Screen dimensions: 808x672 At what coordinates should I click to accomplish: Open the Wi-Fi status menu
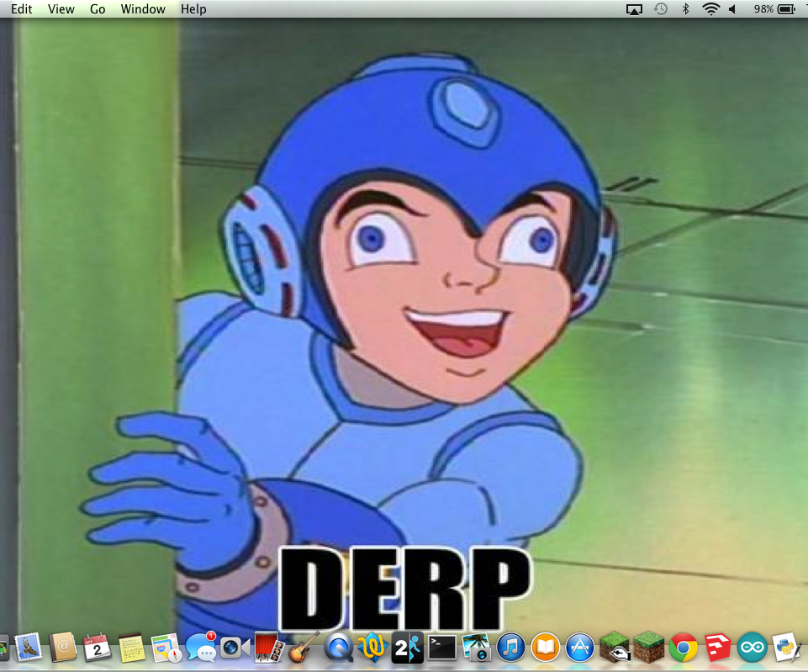coord(711,8)
